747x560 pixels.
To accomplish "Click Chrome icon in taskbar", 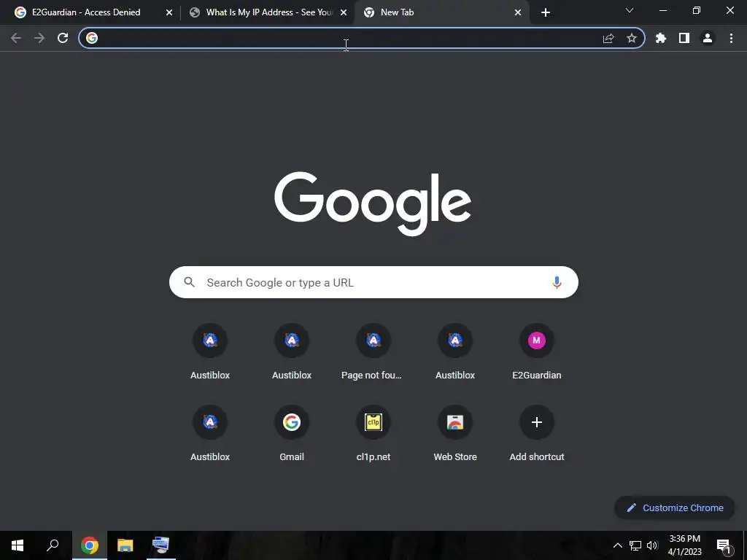I will point(90,545).
